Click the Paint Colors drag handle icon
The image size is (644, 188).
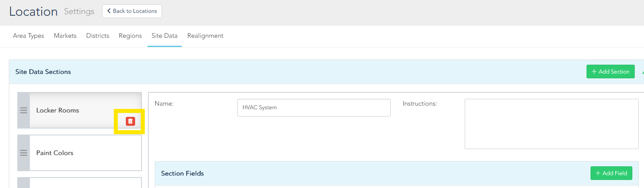(24, 153)
